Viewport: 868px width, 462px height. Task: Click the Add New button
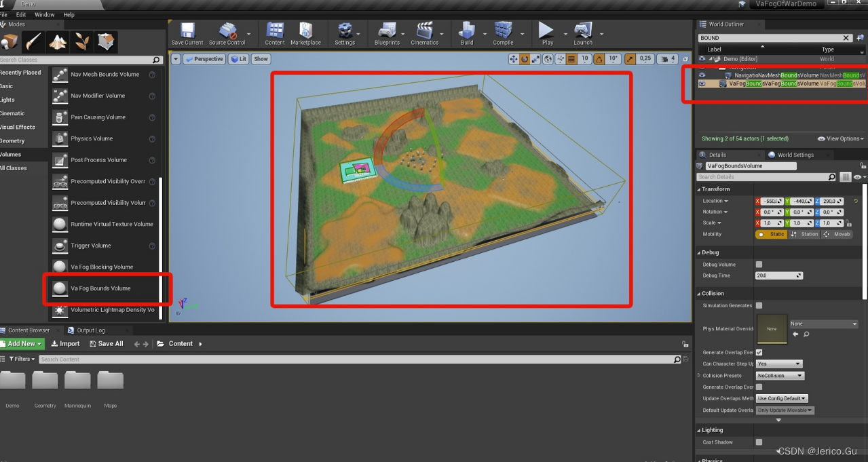(22, 344)
